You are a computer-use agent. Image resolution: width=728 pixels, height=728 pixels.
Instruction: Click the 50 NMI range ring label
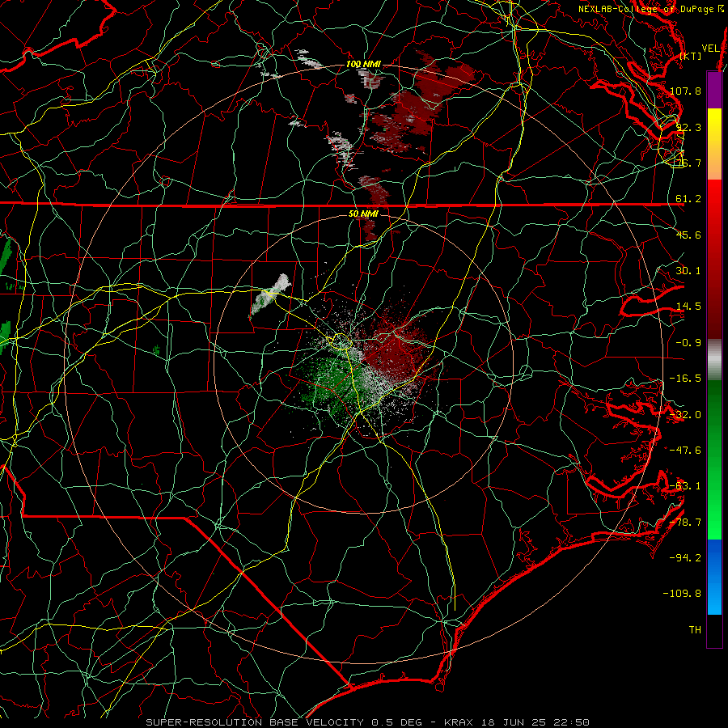[363, 214]
